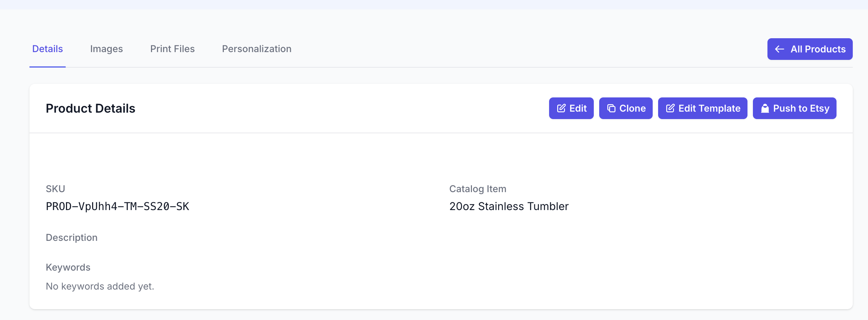Click the shopping bag icon on Push to Etsy
This screenshot has width=868, height=320.
click(765, 108)
